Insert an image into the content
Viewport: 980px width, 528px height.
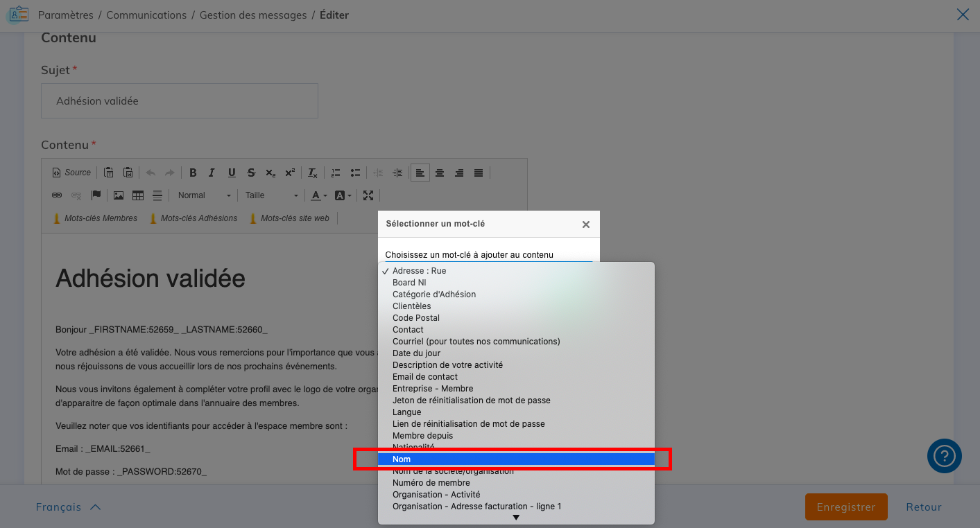tap(119, 195)
